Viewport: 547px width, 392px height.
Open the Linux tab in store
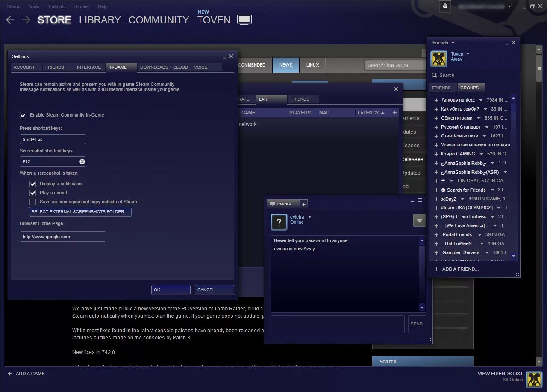(312, 65)
